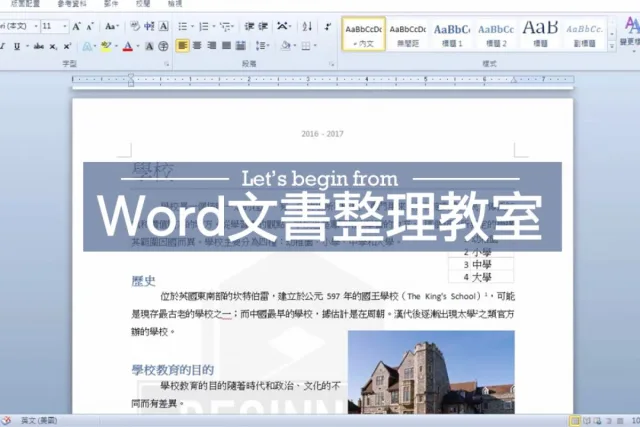
Task: Apply paragraph shading with paint bucket
Action: click(285, 46)
